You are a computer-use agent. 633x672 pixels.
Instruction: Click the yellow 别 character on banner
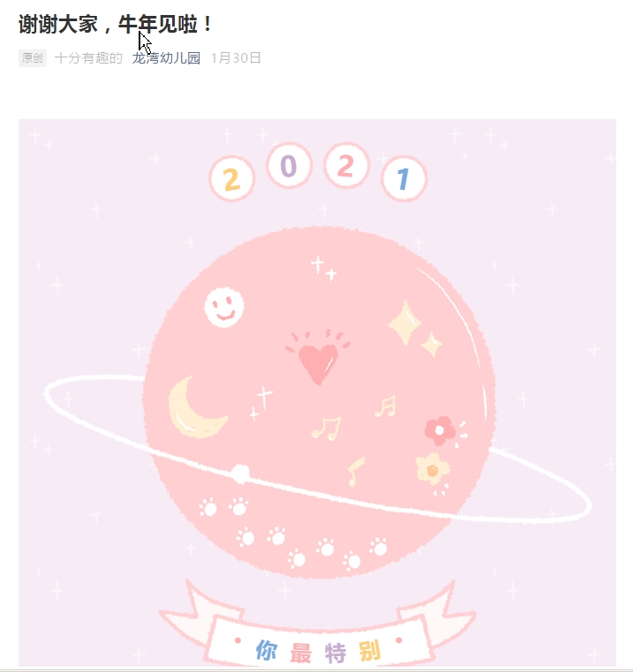click(x=369, y=651)
